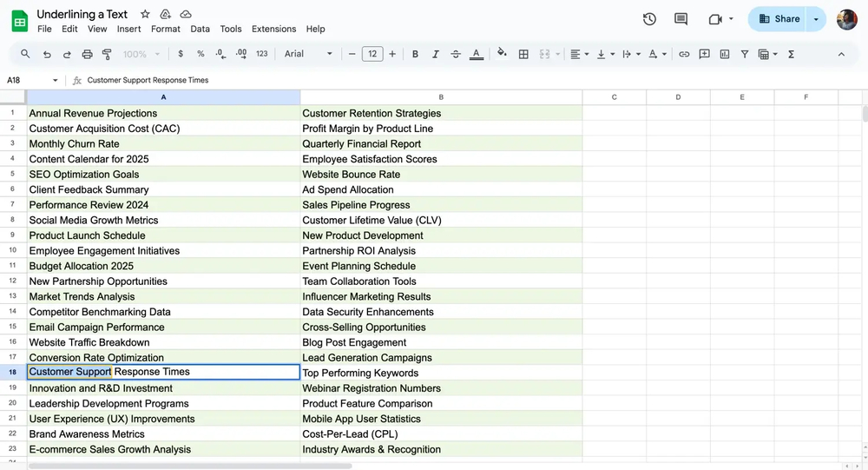Open the Arial font dropdown
Screen dimensions: 868x470
pyautogui.click(x=308, y=54)
